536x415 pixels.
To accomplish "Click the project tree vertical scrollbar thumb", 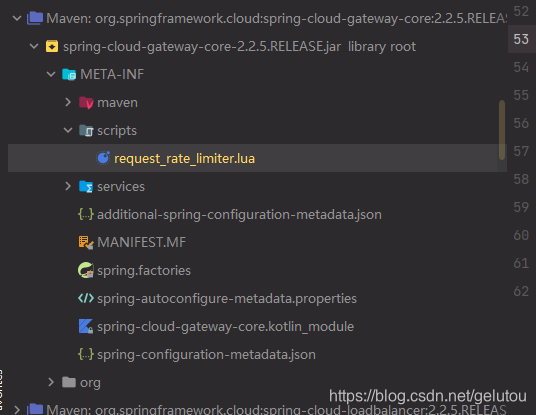I will 502,130.
